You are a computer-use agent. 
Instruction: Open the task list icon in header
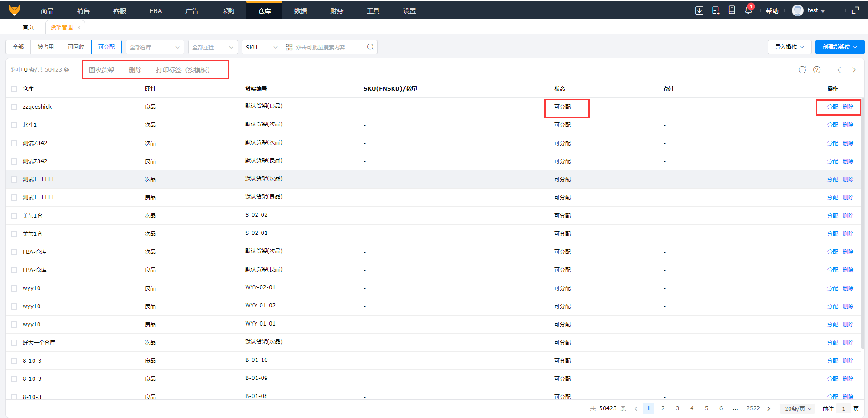pos(716,10)
